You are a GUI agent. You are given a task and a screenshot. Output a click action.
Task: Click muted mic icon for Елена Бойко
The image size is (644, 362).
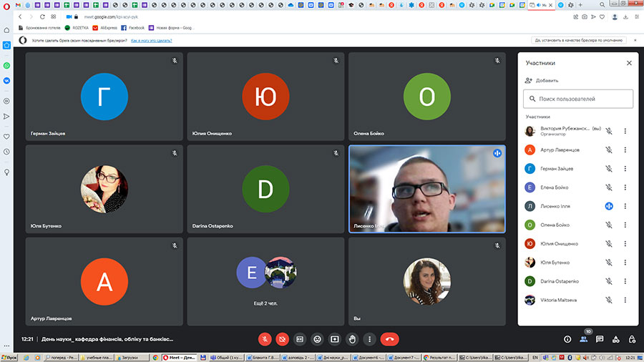609,187
